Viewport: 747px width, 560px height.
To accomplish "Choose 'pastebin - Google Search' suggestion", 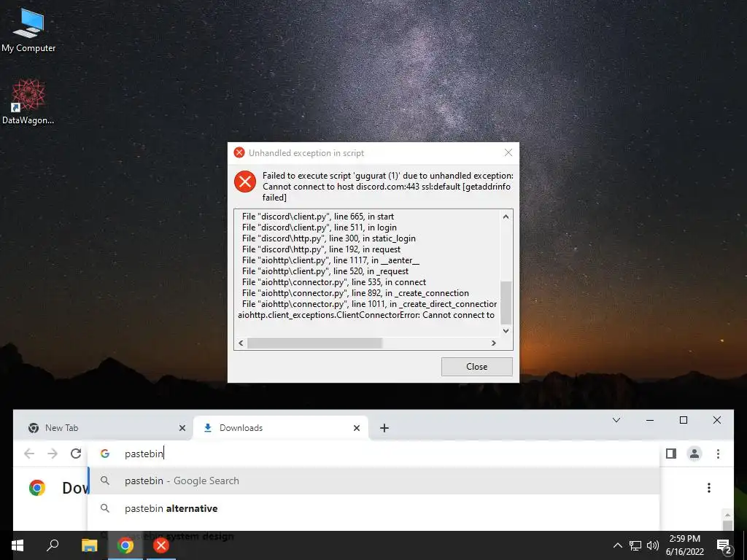I will pos(373,481).
